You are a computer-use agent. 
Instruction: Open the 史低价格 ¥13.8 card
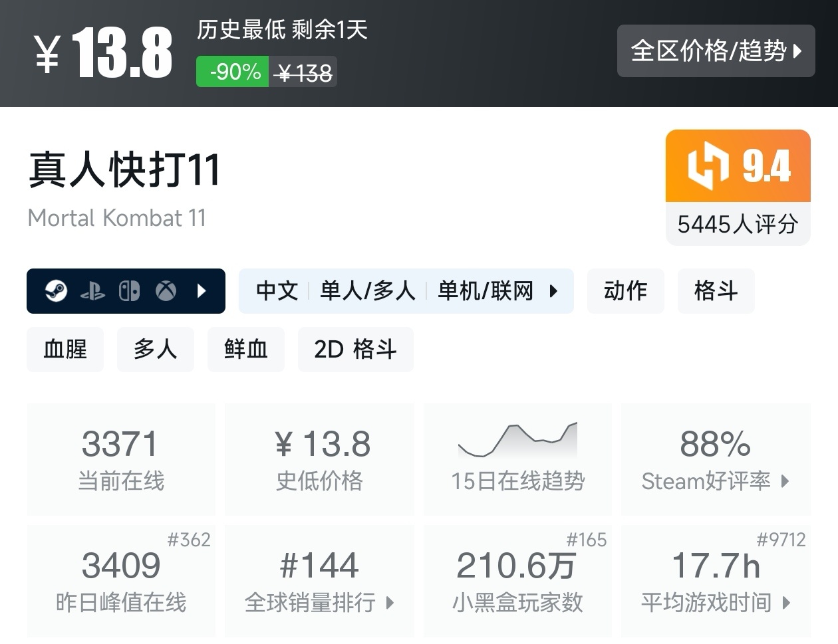pyautogui.click(x=319, y=459)
